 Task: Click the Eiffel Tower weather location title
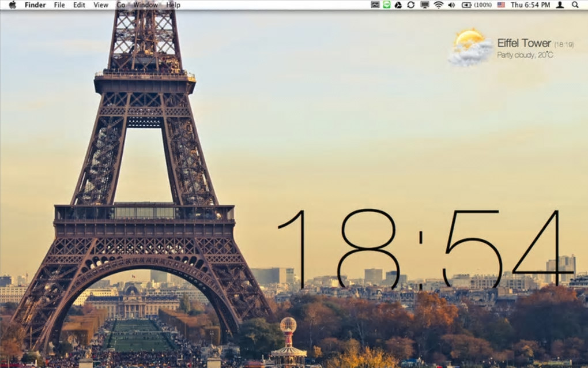pos(524,43)
